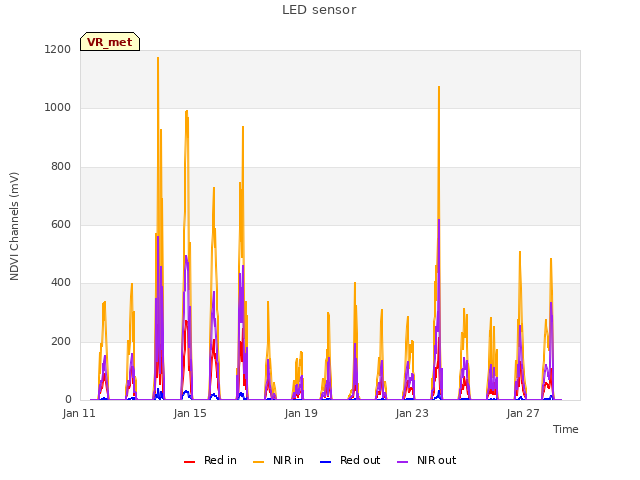This screenshot has height=480, width=640.
Task: Click the blue Red out legend swatch
Action: (325, 462)
